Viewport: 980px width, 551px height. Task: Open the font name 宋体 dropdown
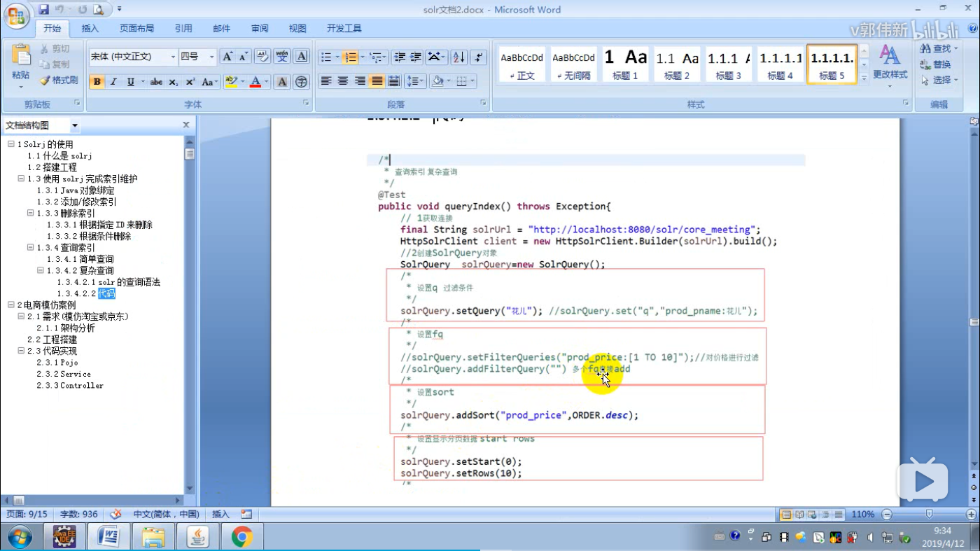tap(173, 57)
